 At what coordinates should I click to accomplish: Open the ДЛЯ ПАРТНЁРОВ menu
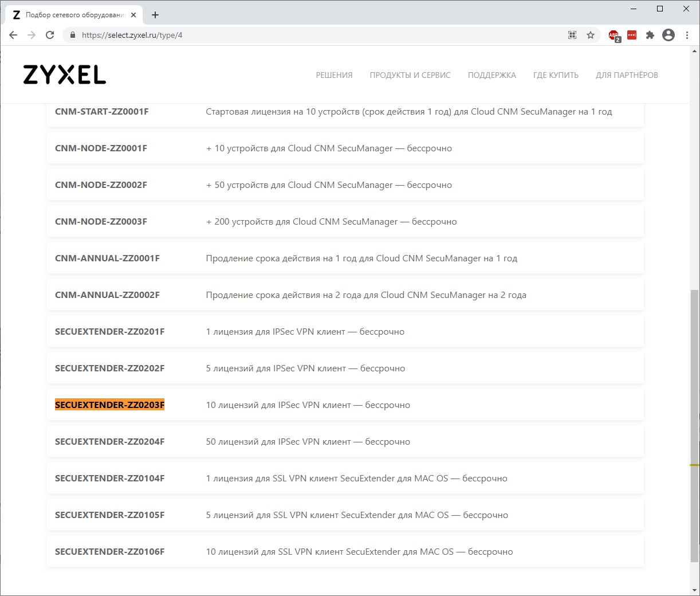coord(627,75)
